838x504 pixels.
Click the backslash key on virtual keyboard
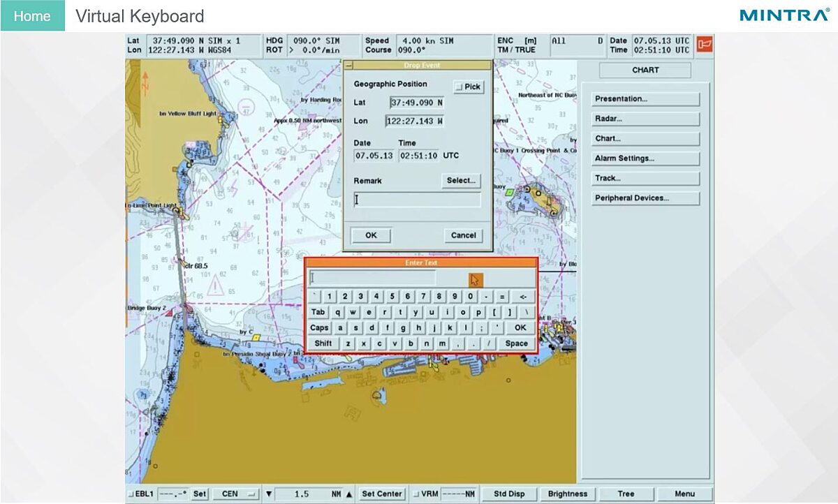[527, 312]
